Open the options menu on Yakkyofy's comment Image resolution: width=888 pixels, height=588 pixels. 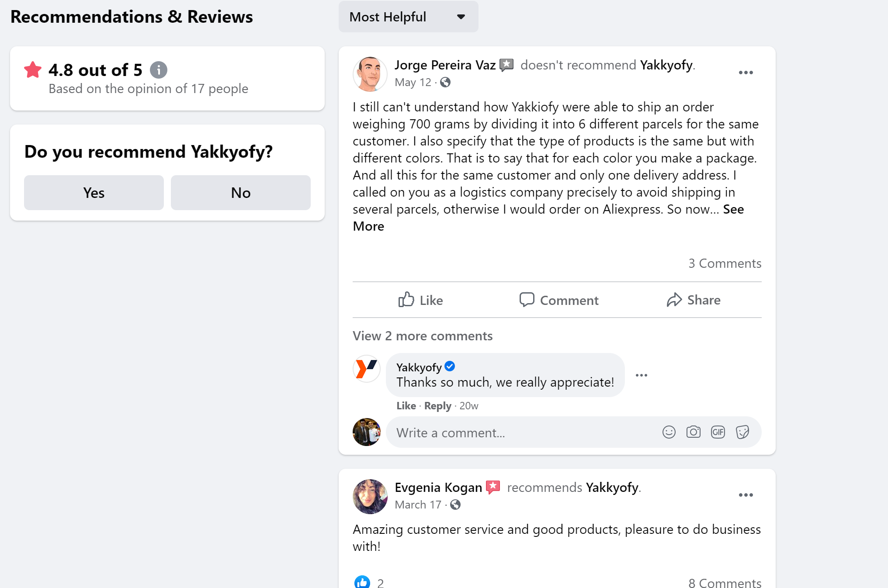[642, 375]
